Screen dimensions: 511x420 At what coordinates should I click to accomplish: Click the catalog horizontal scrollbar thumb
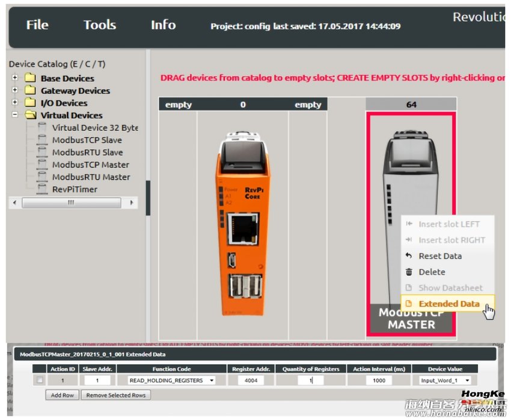(71, 202)
